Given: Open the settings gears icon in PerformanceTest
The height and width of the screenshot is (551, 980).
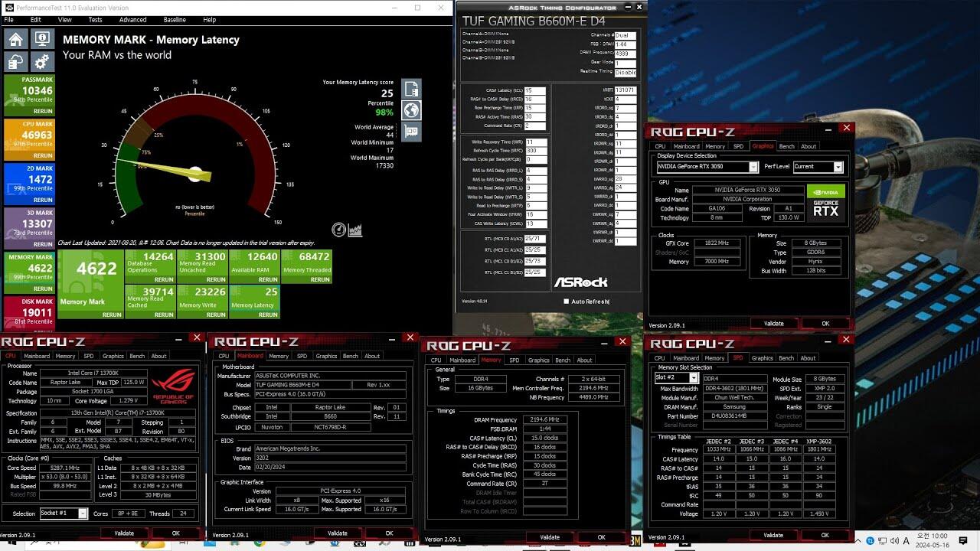Looking at the screenshot, I should [x=42, y=62].
